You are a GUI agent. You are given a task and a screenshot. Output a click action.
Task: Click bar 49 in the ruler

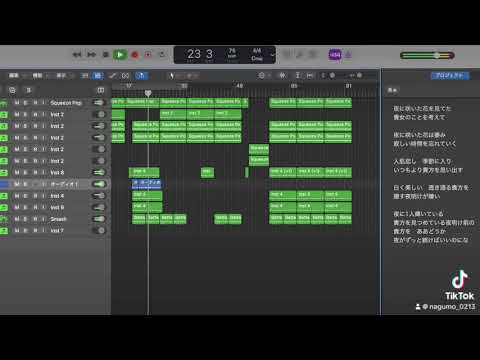(x=239, y=86)
